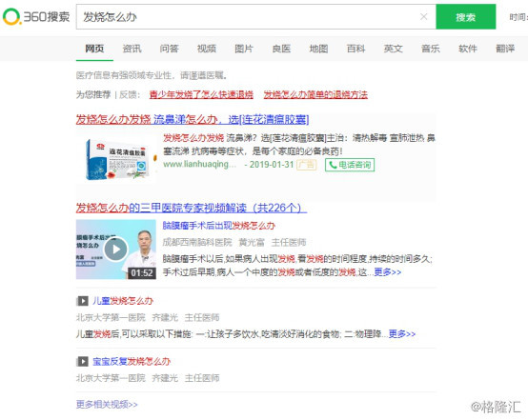This screenshot has width=528, height=420.
Task: Open the 发烧怎么办简单的退烧方法 suggestion link
Action: [315, 94]
